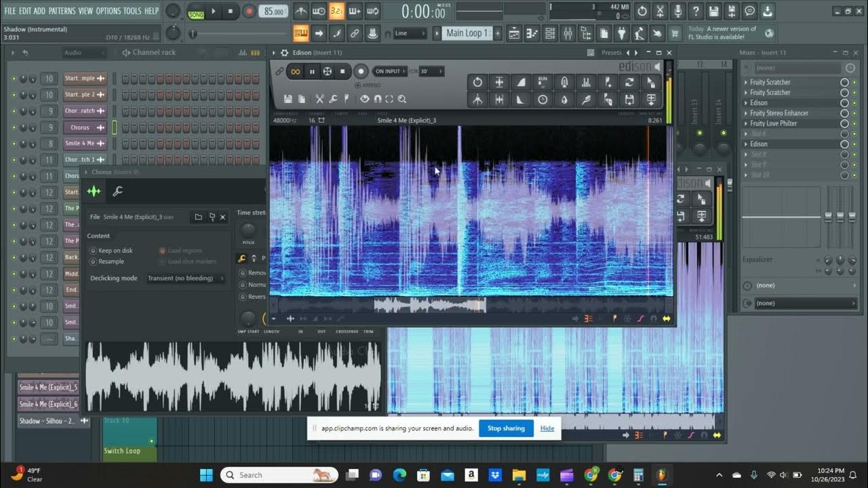Click the Edison record button

pyautogui.click(x=361, y=71)
